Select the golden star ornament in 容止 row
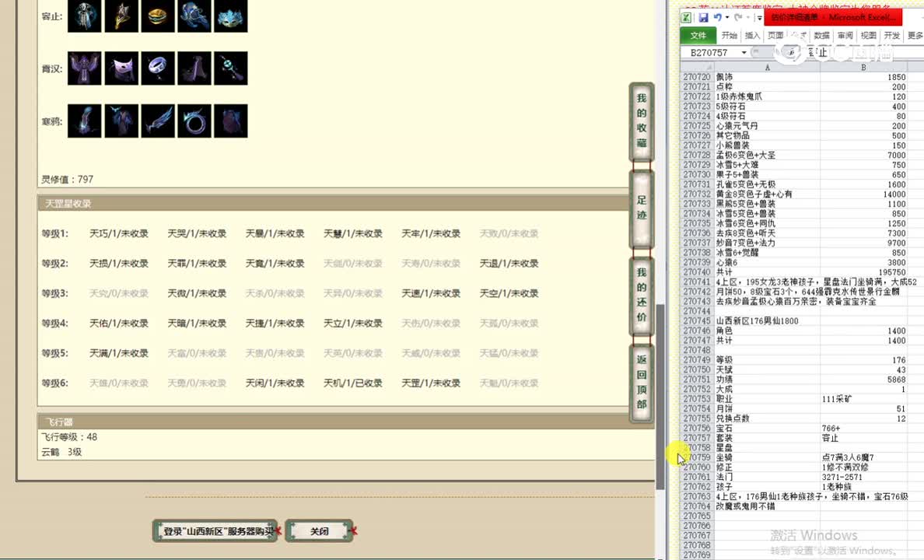 (x=121, y=16)
